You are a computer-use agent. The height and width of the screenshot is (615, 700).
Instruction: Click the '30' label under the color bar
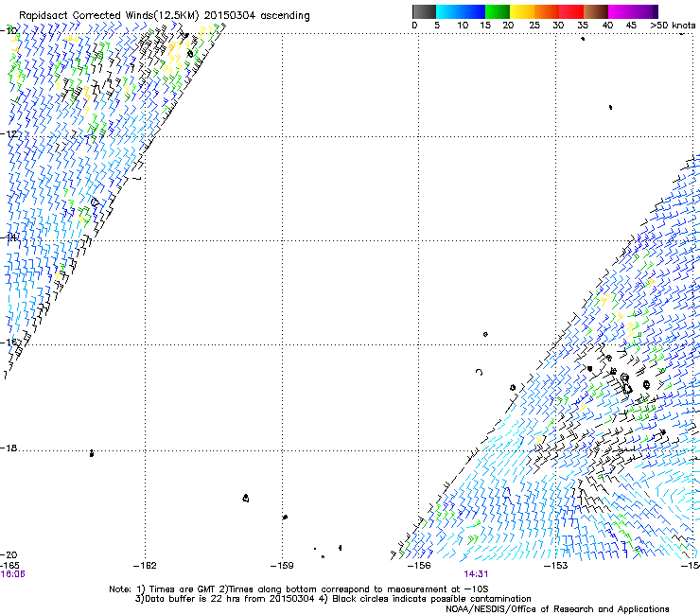tap(558, 26)
